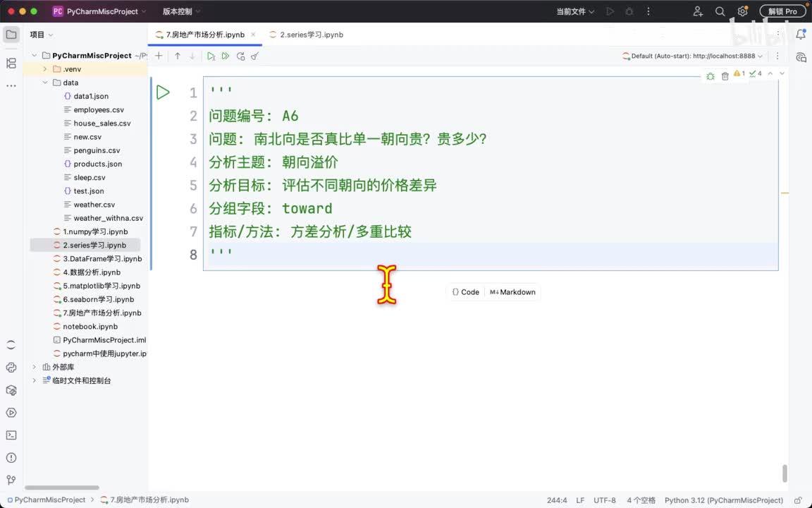This screenshot has width=812, height=508.
Task: Click the project panel horizontal scrollbar
Action: pyautogui.click(x=61, y=488)
